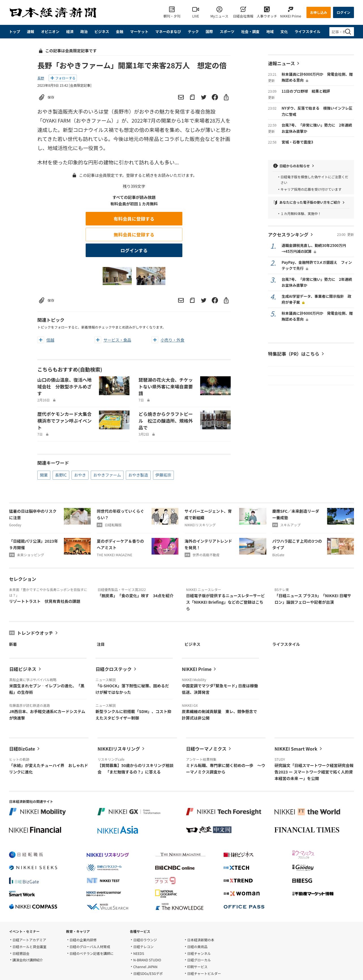Follow the 小売り・外食 topic plus icon
Viewport: 363px width, 980px height.
[155, 340]
